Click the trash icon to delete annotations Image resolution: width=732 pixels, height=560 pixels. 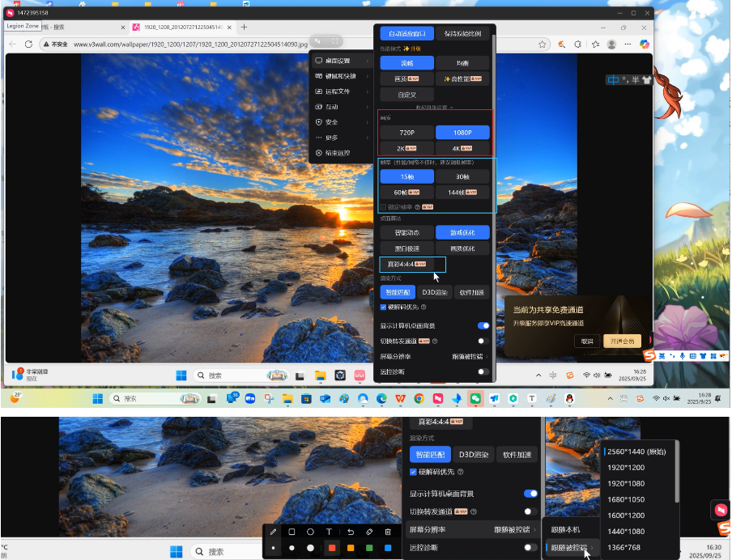pos(388,532)
